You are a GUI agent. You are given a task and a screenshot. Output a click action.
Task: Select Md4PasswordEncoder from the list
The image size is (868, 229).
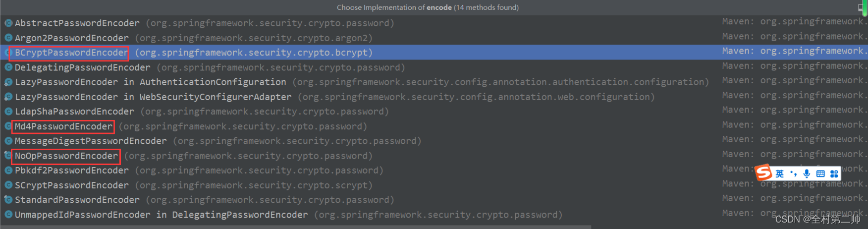click(63, 126)
